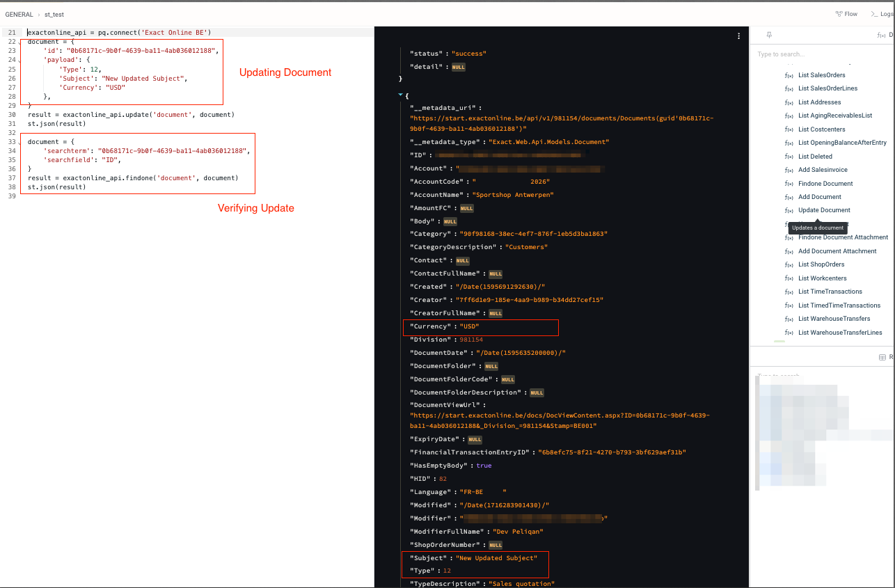Click the exactonline_api.findone code line
The image size is (895, 588).
coord(133,177)
